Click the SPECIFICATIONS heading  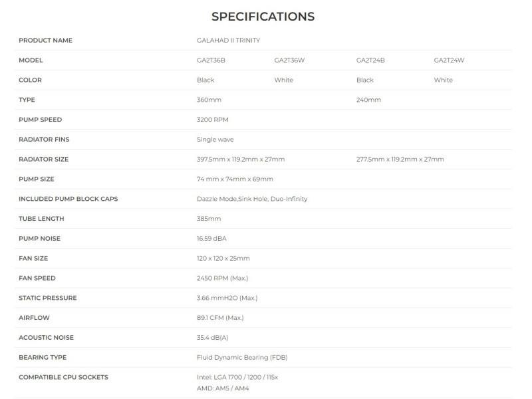click(263, 16)
